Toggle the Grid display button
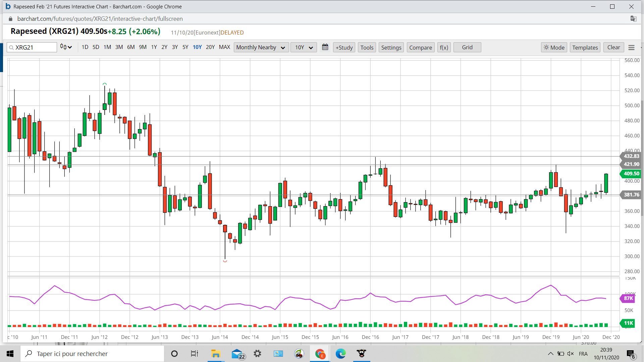 467,48
